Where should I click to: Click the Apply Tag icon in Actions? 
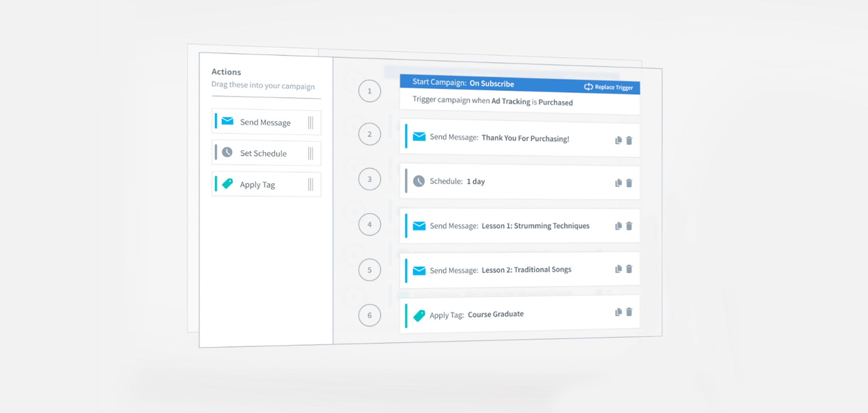(227, 184)
